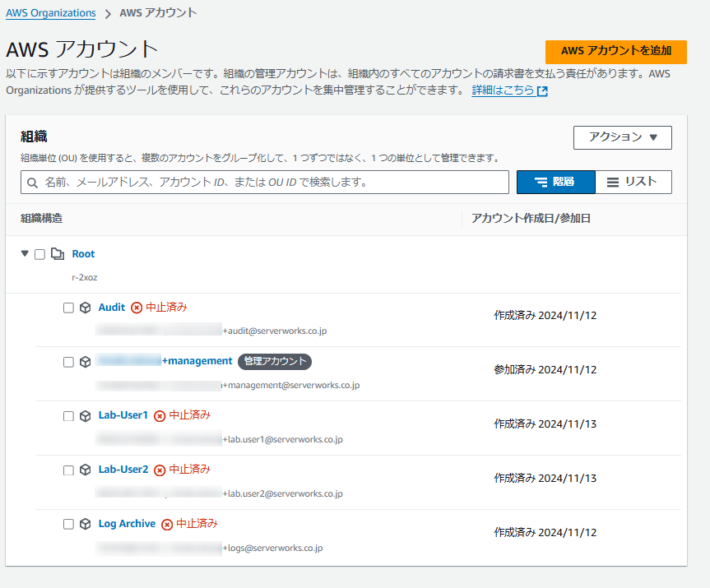Click the +management@serverworks.co.jp email text
Viewport: 710px width, 588px height.
[291, 385]
